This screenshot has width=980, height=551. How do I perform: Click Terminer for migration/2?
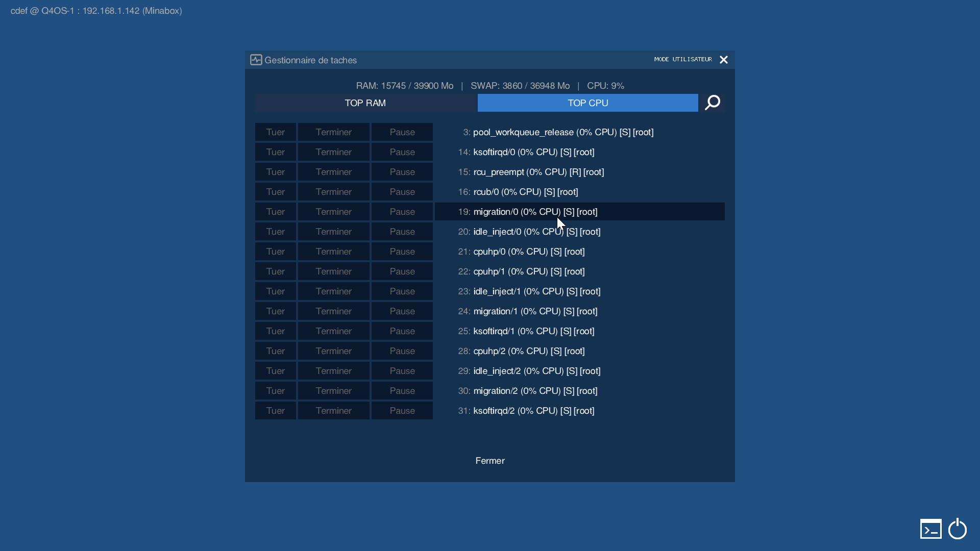click(x=334, y=391)
